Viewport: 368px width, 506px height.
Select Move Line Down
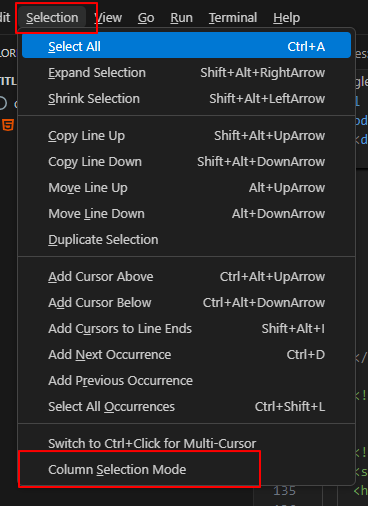(x=186, y=214)
